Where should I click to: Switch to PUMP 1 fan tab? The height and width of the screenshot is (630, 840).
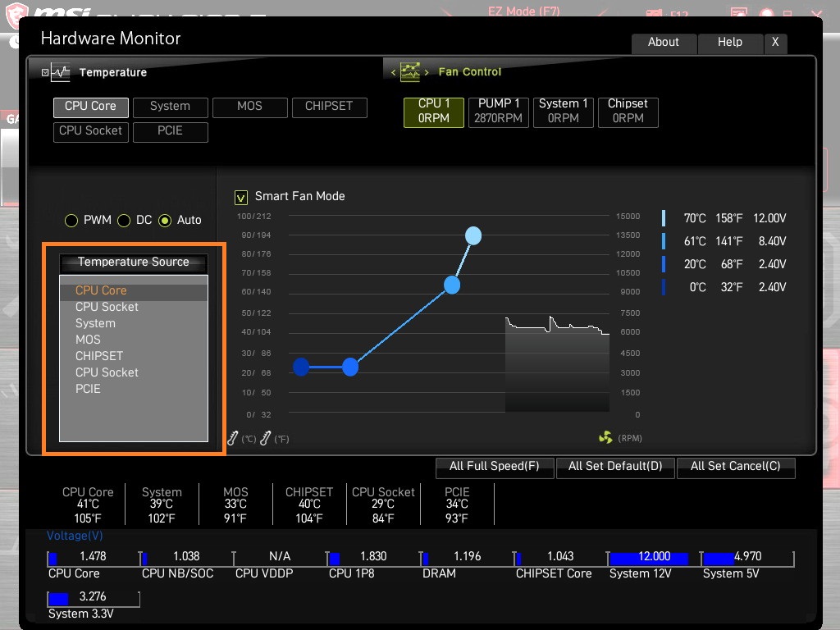tap(499, 112)
